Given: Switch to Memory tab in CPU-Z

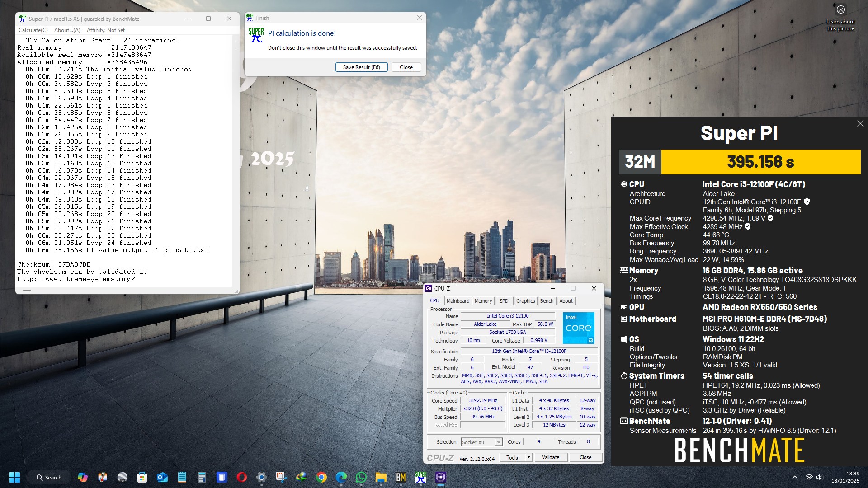Looking at the screenshot, I should [x=483, y=301].
